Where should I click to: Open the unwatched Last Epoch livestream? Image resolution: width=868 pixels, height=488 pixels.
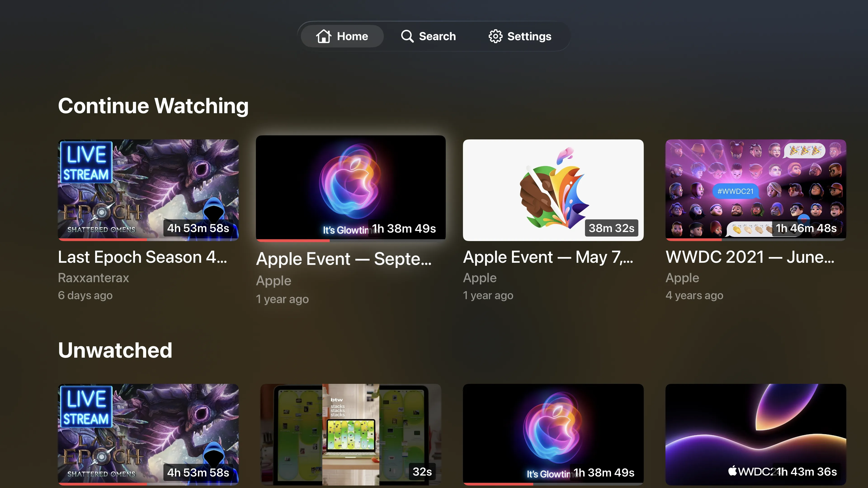pyautogui.click(x=148, y=434)
